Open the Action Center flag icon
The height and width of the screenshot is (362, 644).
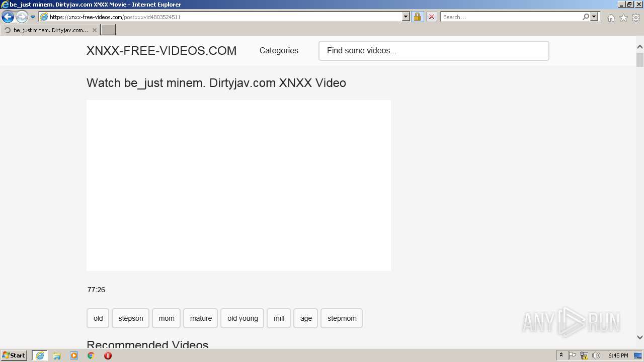tap(572, 355)
